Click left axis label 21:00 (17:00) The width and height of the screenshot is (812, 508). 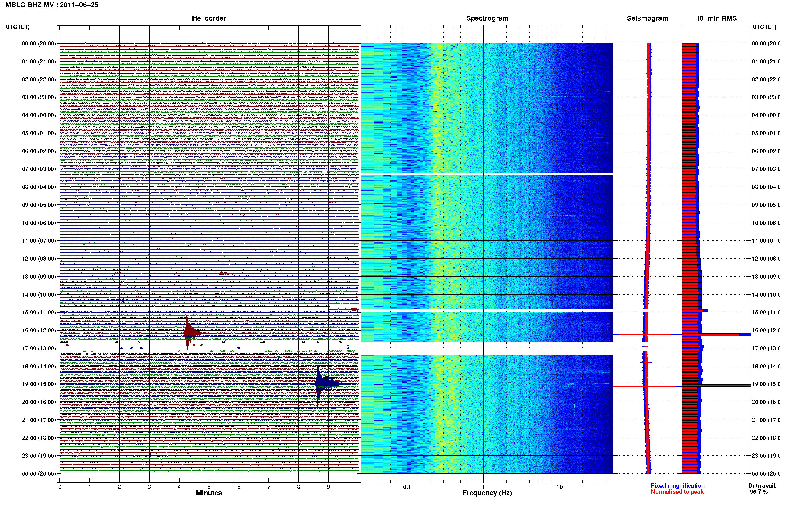[39, 420]
